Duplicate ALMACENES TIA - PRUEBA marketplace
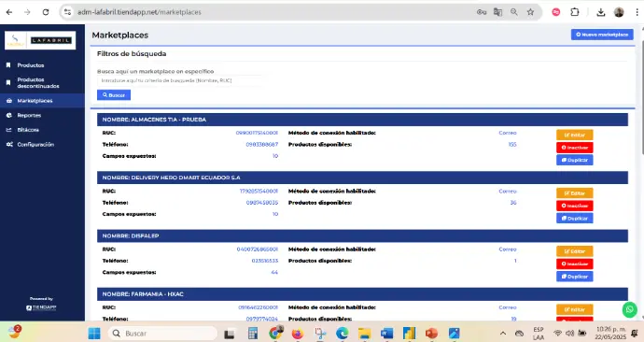The height and width of the screenshot is (342, 644). pyautogui.click(x=575, y=160)
